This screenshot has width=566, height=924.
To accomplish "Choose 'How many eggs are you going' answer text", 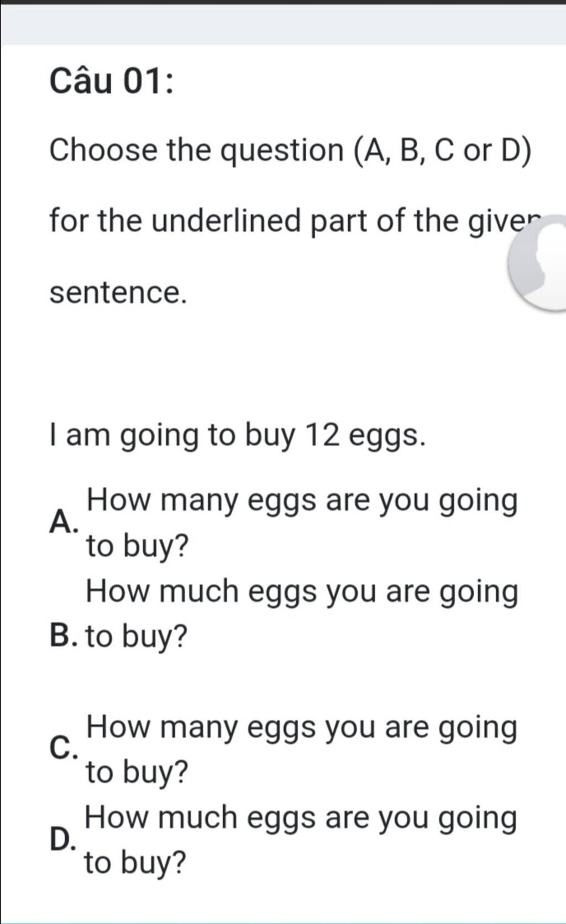I will (302, 502).
